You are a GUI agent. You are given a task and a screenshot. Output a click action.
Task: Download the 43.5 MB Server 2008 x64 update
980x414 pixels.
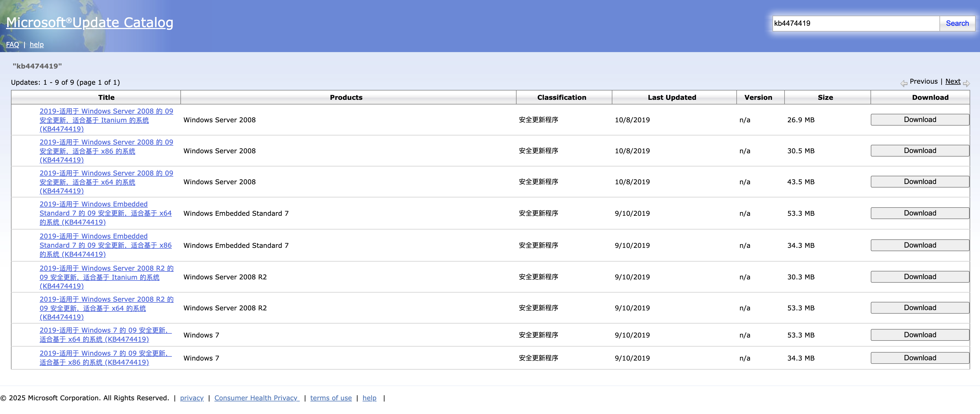(x=920, y=182)
